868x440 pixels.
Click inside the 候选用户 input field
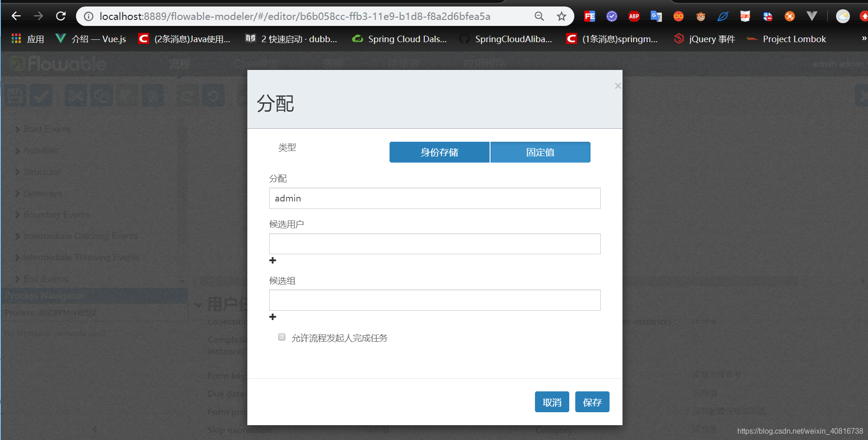point(434,244)
